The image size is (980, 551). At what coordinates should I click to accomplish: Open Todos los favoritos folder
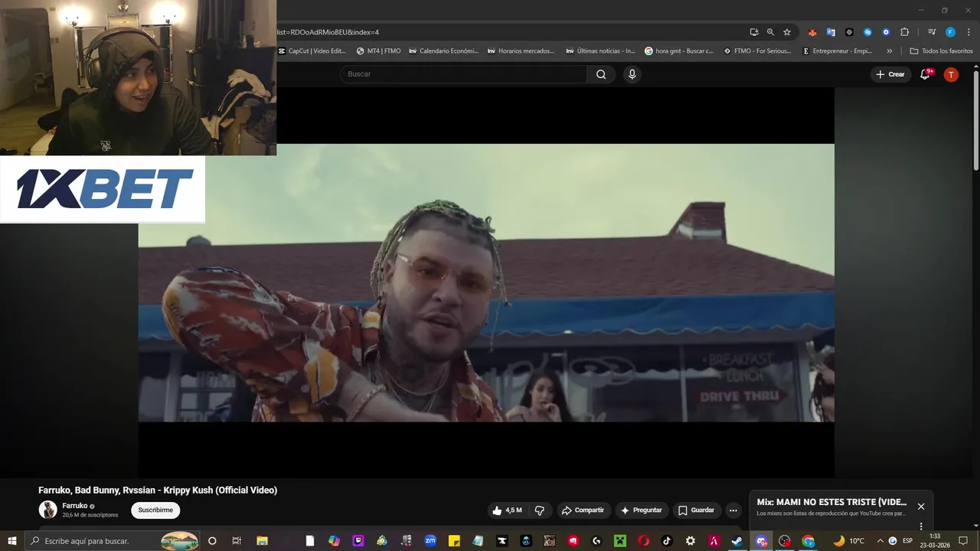[x=942, y=51]
